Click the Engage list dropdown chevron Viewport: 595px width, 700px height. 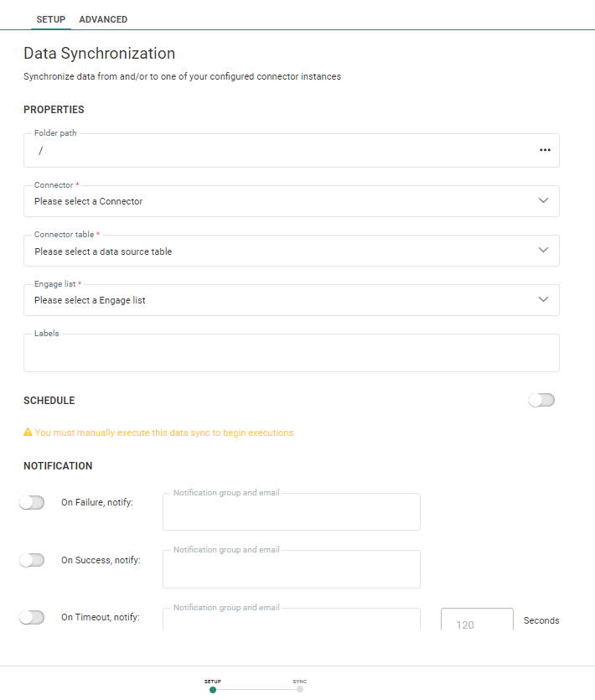(546, 300)
